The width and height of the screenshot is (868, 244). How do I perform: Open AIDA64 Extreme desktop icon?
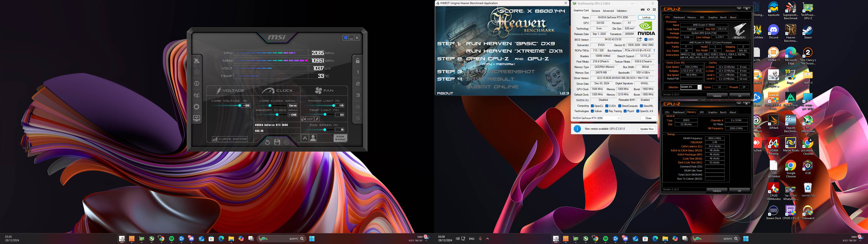coord(773,147)
